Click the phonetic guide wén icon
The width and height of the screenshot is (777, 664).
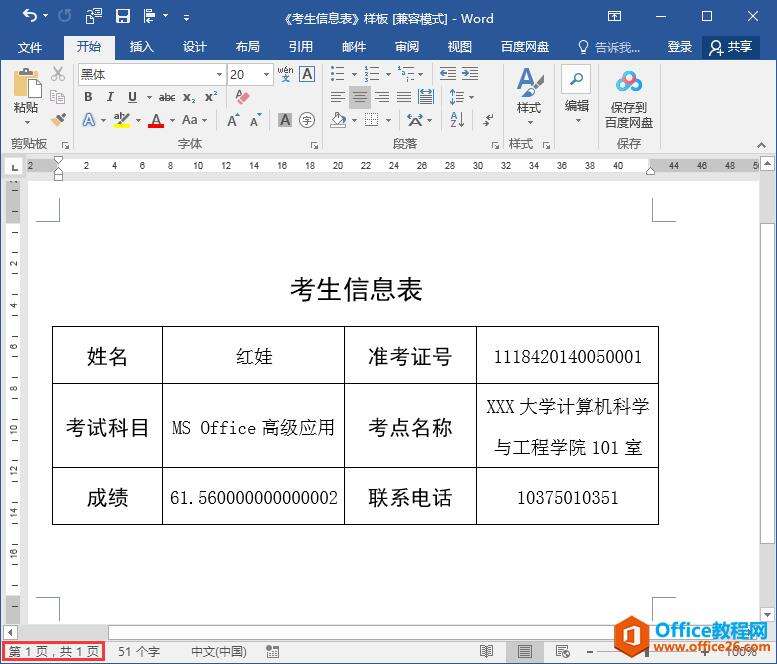coord(285,74)
